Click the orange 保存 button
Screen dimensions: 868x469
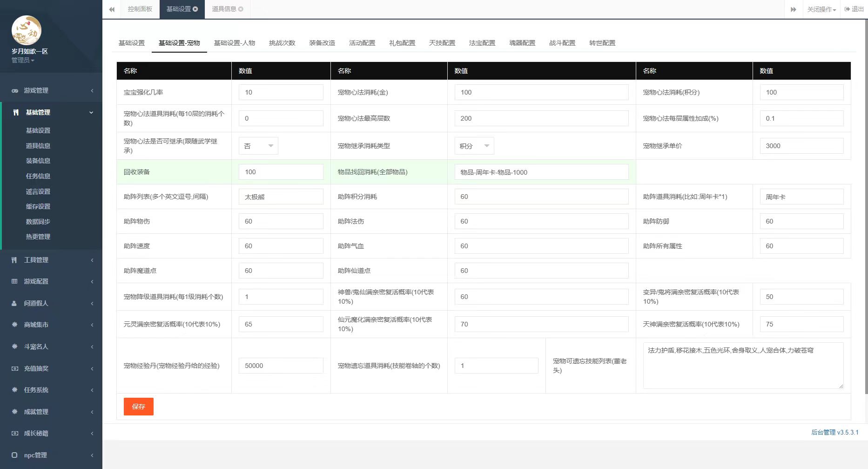pos(139,407)
